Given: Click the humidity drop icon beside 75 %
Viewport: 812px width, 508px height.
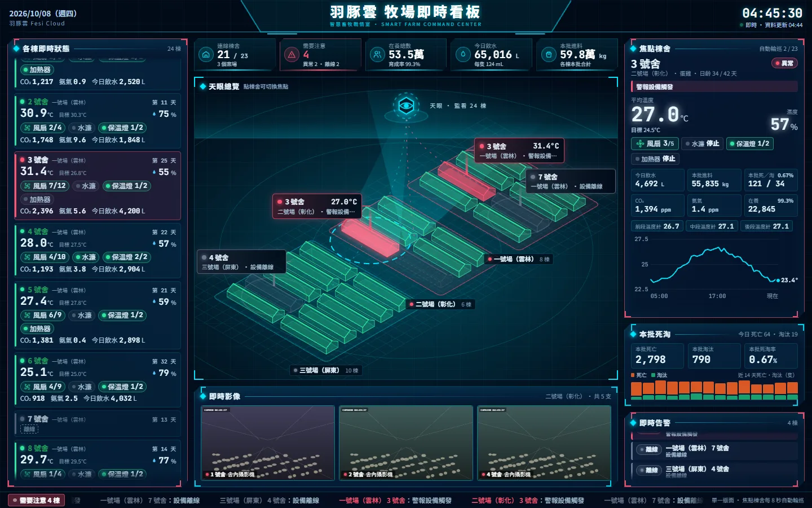Looking at the screenshot, I should click(x=155, y=114).
